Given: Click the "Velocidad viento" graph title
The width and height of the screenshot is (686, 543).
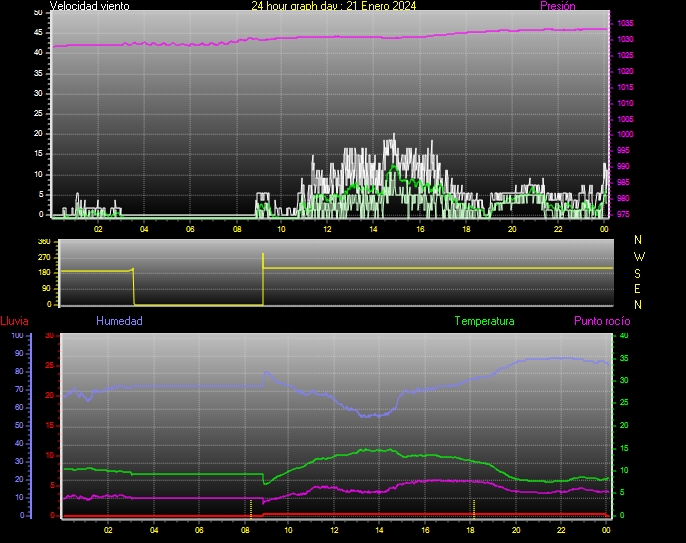Looking at the screenshot, I should tap(90, 6).
